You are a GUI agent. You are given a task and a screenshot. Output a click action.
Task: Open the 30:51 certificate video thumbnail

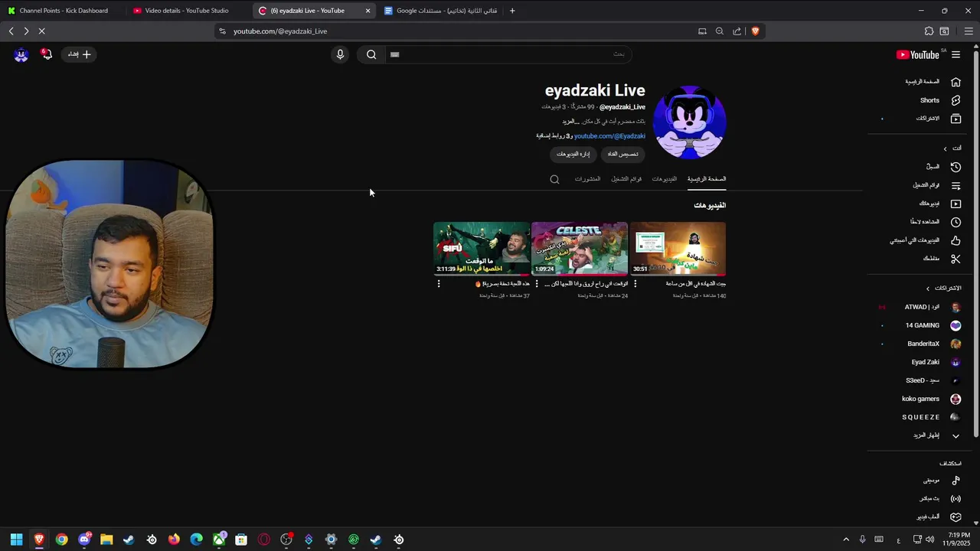coord(678,249)
